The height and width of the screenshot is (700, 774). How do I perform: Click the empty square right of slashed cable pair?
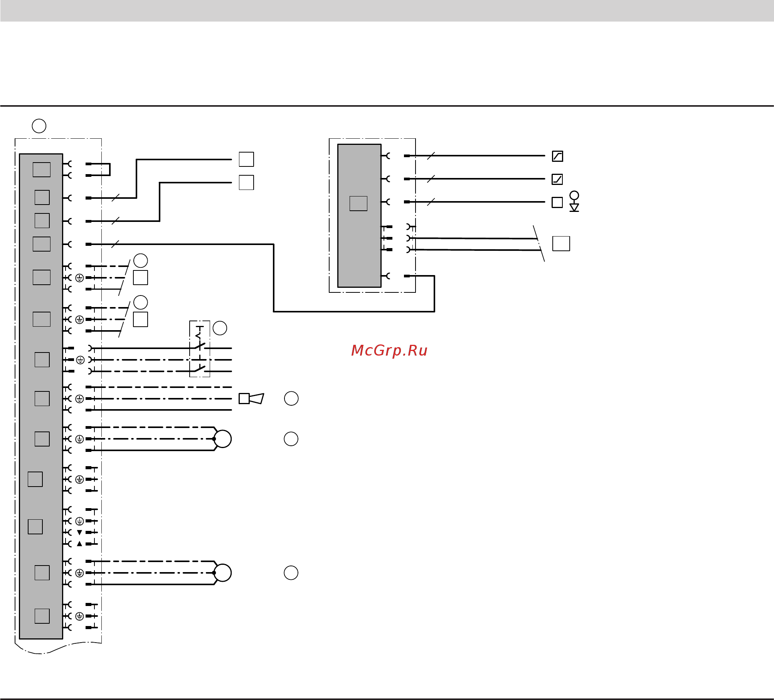coord(561,243)
